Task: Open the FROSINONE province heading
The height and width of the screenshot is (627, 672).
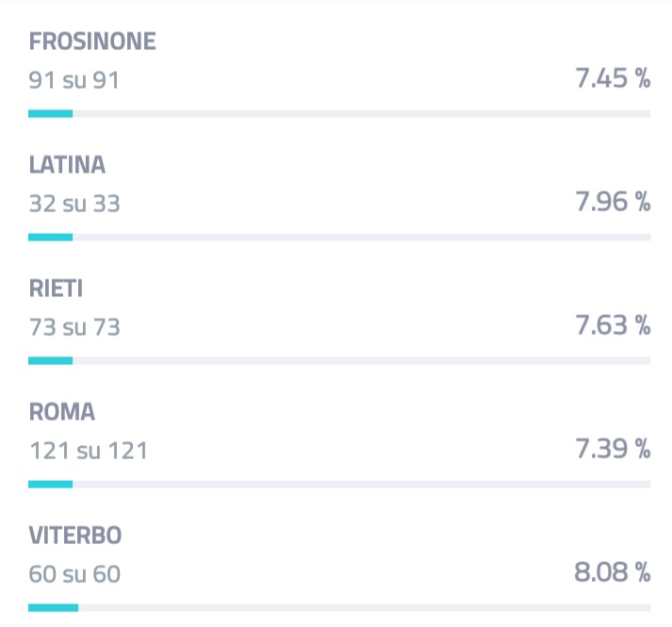Action: [x=92, y=41]
